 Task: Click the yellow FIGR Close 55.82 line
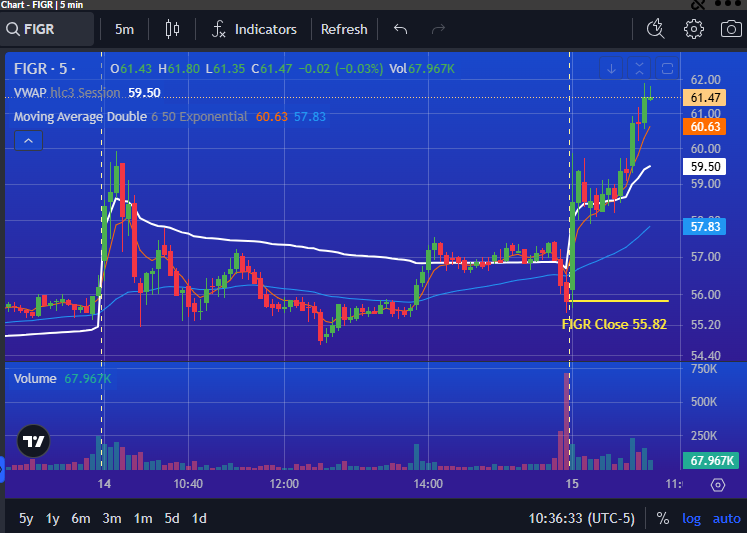click(619, 301)
